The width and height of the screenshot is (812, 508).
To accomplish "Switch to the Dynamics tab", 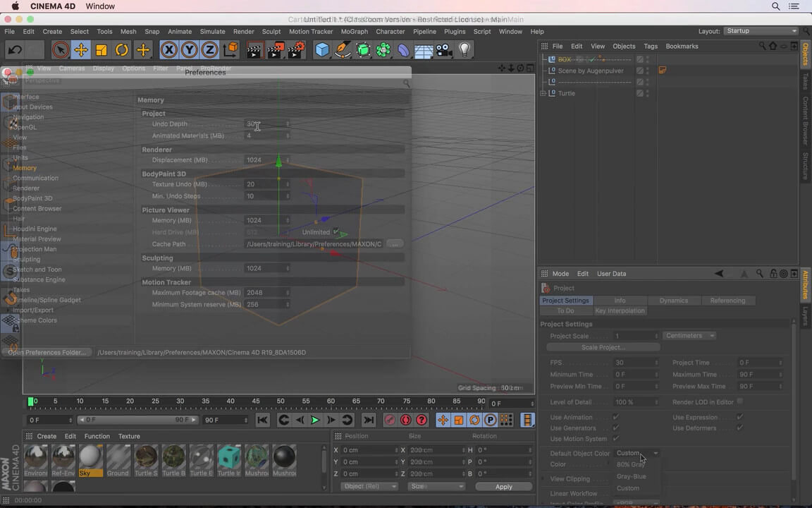I will click(x=673, y=300).
